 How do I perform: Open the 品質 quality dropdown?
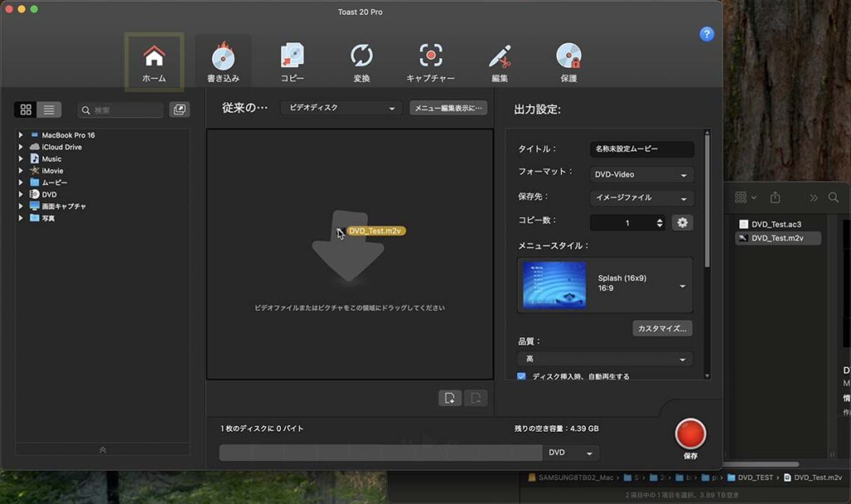point(605,360)
